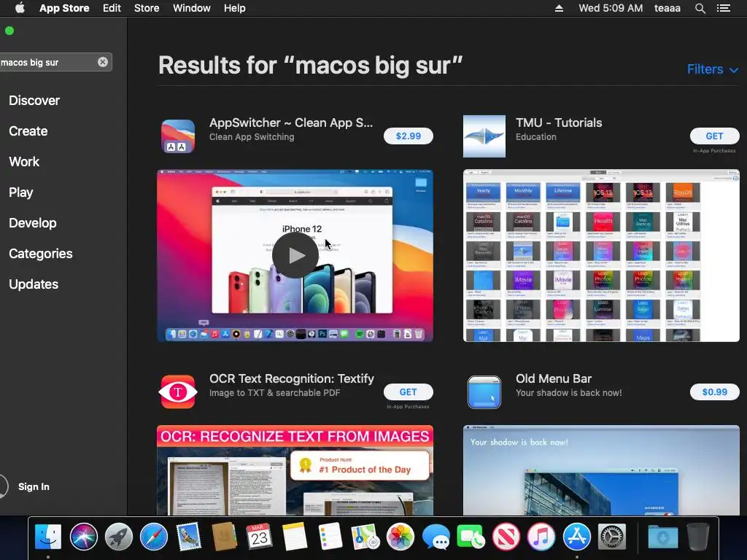Open Reminders from the dock

(330, 537)
